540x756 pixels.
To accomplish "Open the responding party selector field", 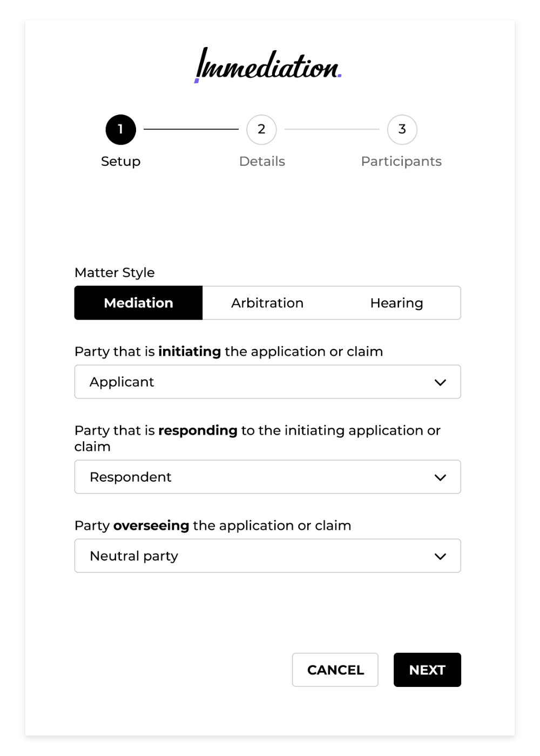I will pos(267,477).
